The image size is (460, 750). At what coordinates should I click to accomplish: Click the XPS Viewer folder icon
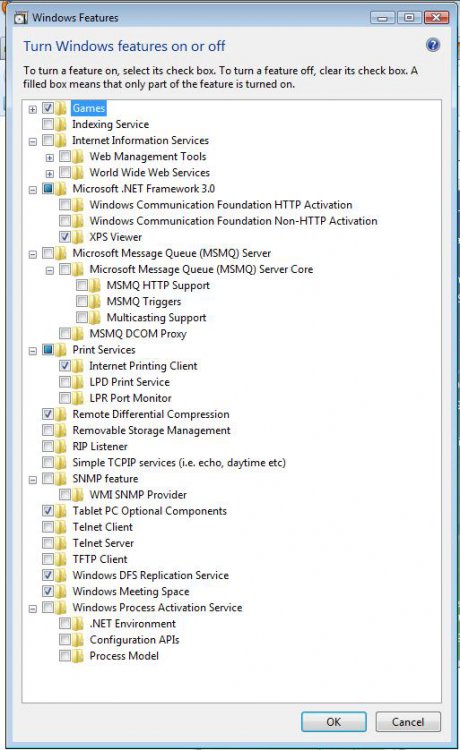click(x=78, y=237)
